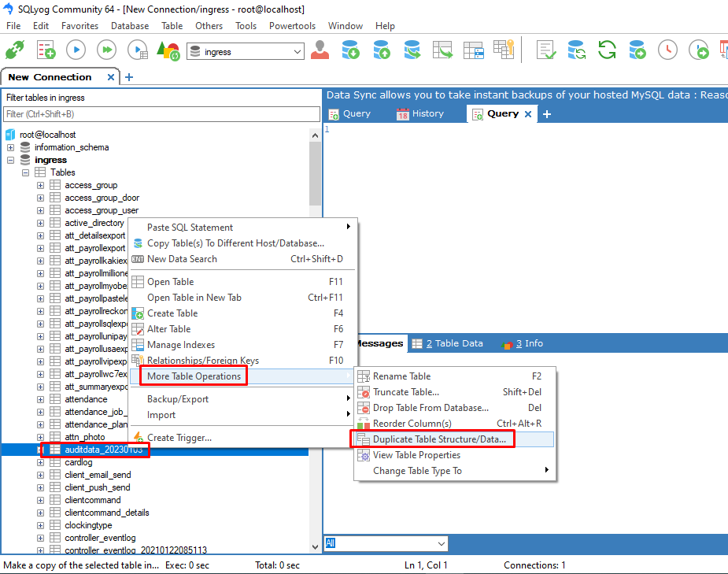
Task: Close the active Query tab
Action: (528, 114)
